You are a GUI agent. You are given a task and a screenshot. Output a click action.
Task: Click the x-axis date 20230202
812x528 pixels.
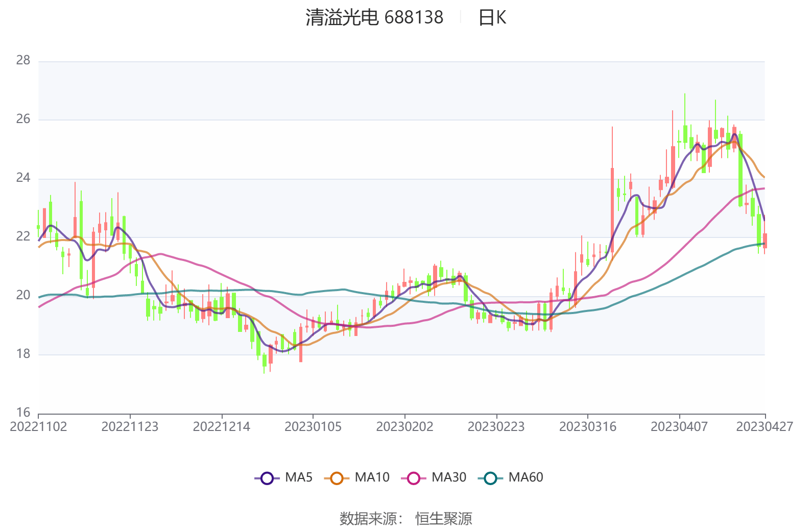pyautogui.click(x=404, y=427)
